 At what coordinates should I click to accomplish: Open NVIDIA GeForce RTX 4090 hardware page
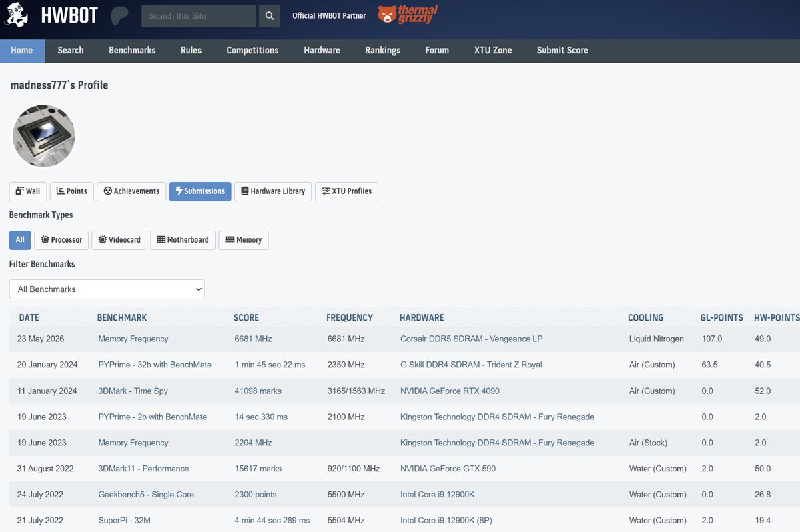click(450, 391)
